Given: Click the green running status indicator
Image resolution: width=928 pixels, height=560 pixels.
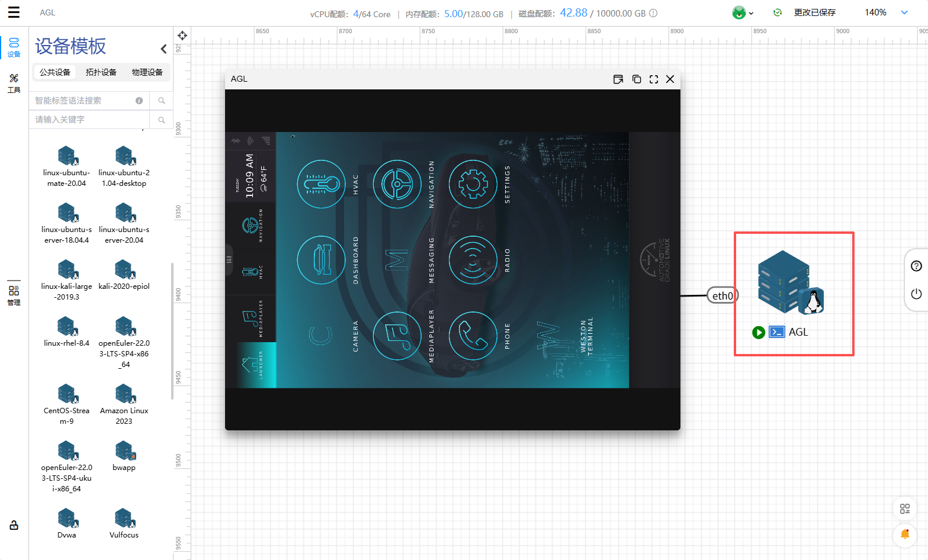Looking at the screenshot, I should point(759,332).
